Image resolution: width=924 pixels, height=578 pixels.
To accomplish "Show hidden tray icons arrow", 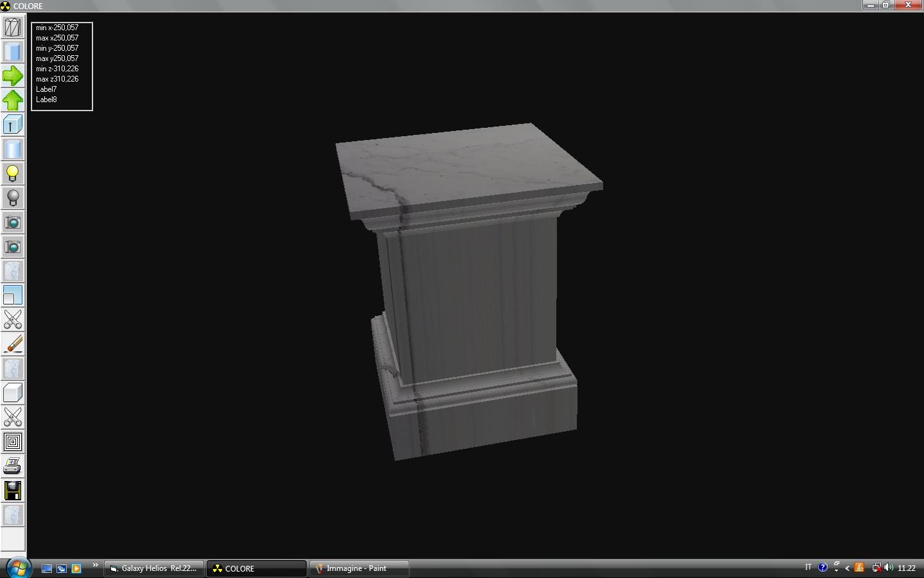I will pos(847,568).
